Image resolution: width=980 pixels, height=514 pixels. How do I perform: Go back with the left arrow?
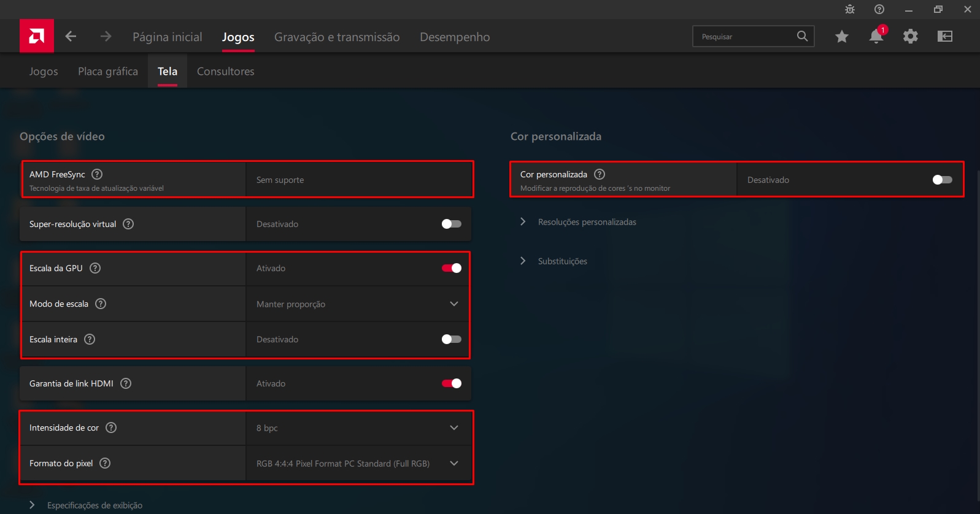click(x=71, y=36)
